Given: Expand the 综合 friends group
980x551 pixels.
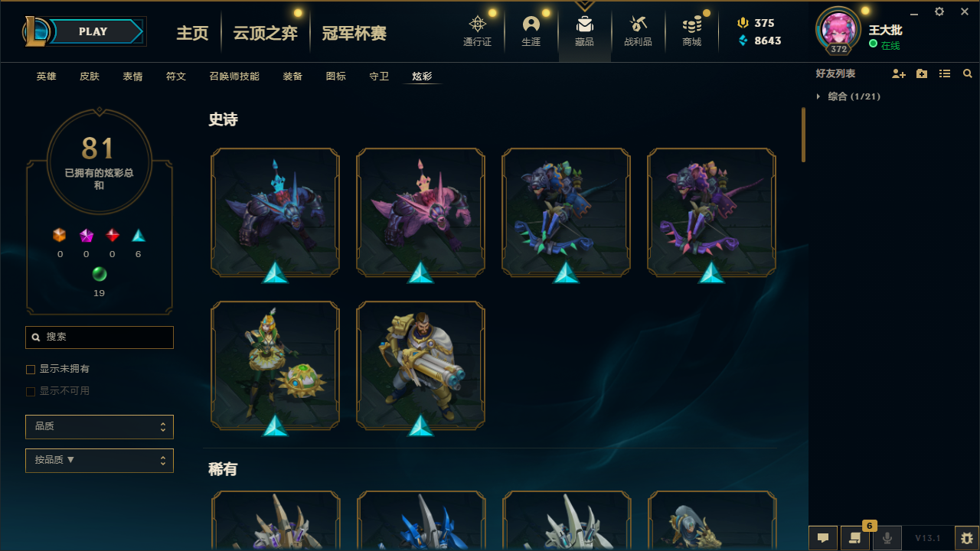Looking at the screenshot, I should [x=818, y=96].
